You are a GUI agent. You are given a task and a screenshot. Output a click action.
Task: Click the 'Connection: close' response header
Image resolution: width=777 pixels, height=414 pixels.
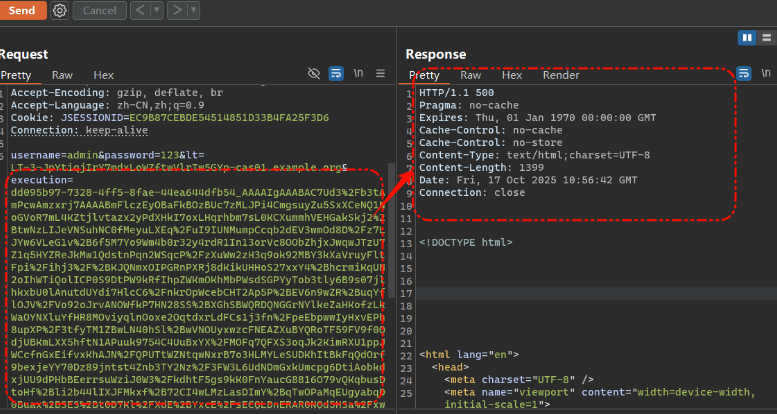[x=472, y=192]
